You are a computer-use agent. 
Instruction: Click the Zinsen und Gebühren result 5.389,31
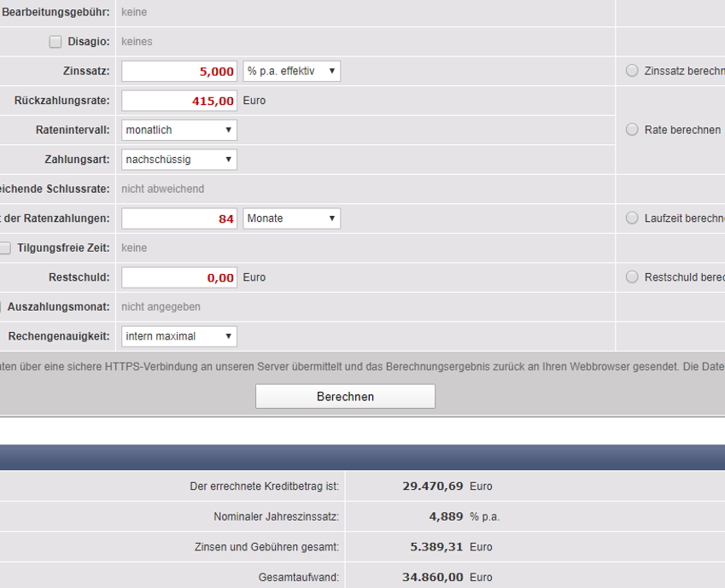(436, 547)
